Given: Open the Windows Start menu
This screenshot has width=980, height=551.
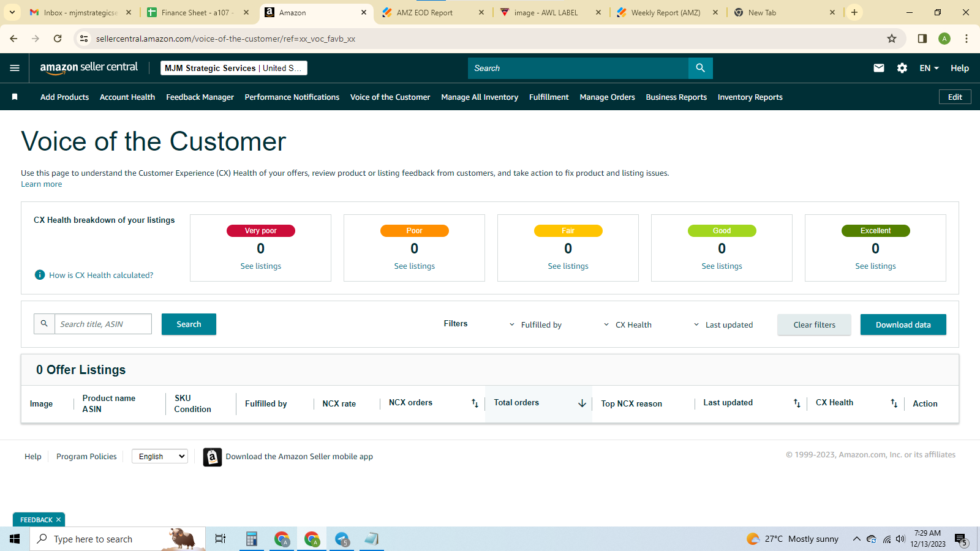Looking at the screenshot, I should [15, 539].
